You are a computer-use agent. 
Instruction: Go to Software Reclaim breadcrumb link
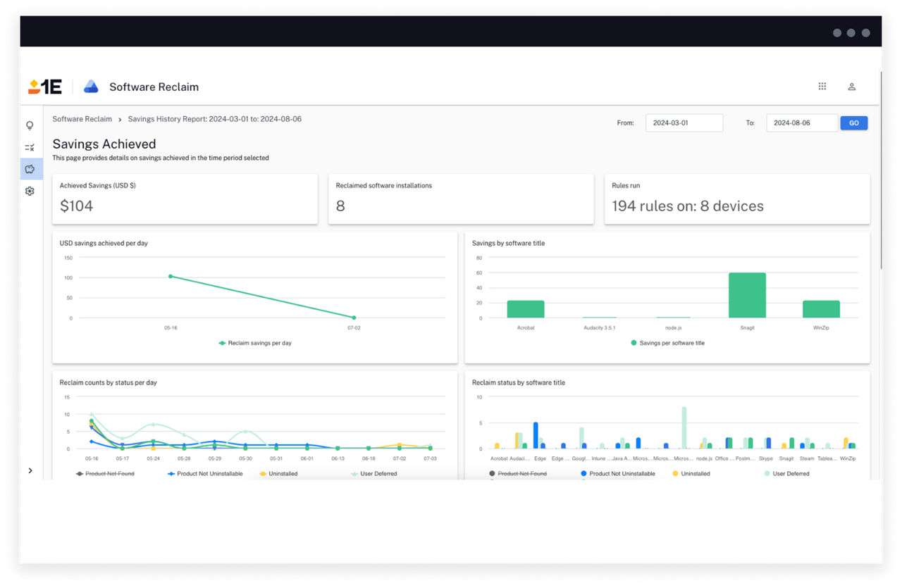pyautogui.click(x=82, y=119)
